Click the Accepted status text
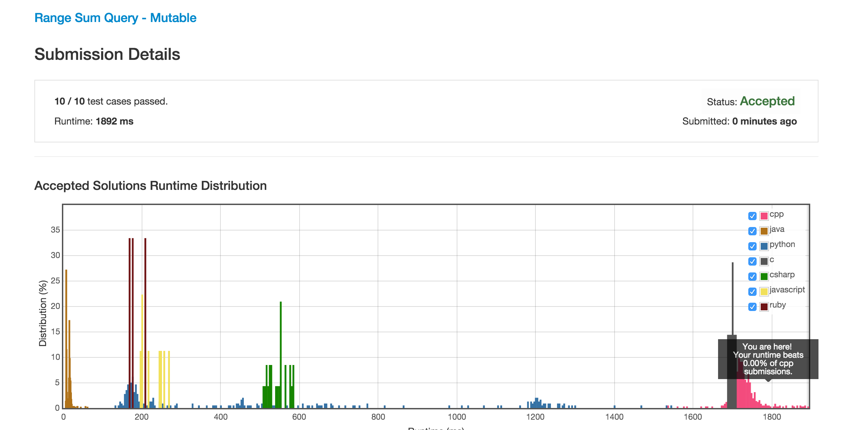 coord(767,101)
